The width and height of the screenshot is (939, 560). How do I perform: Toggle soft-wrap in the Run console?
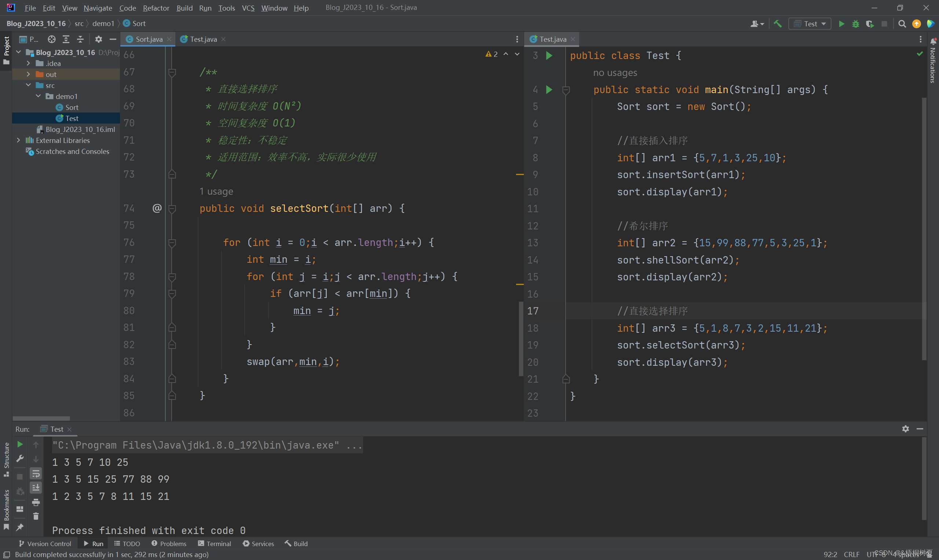point(36,474)
